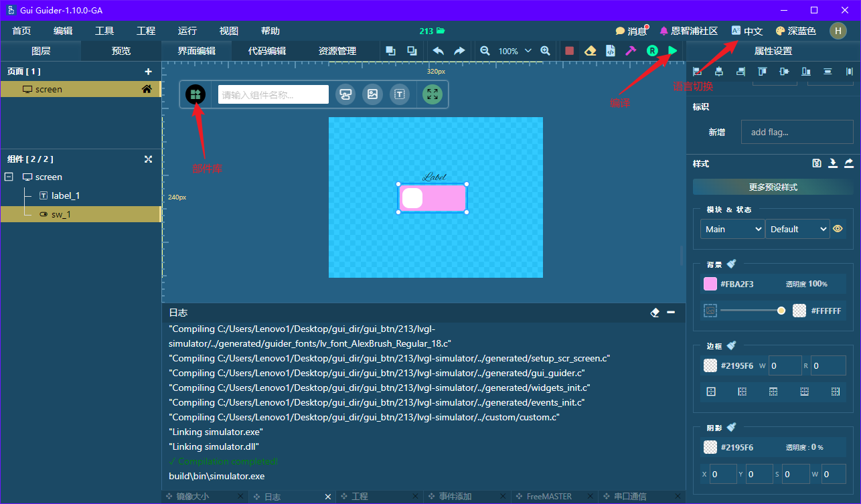Image resolution: width=861 pixels, height=504 pixels.
Task: Open the widget library panel
Action: [195, 94]
